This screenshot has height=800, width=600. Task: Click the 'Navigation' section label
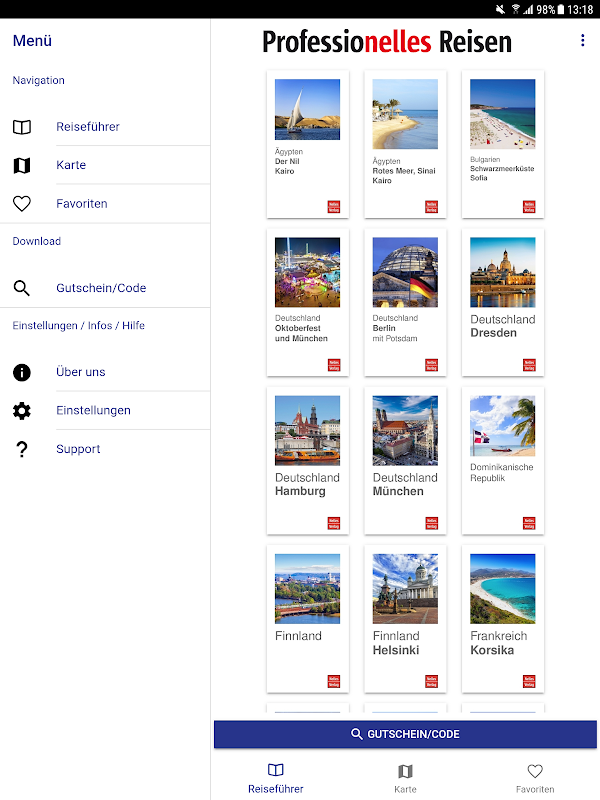click(x=38, y=80)
